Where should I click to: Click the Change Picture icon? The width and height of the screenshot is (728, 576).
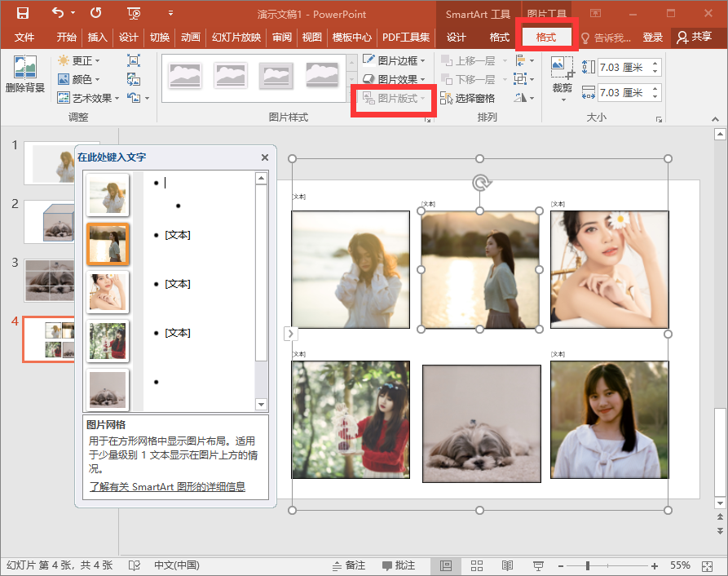pos(134,79)
